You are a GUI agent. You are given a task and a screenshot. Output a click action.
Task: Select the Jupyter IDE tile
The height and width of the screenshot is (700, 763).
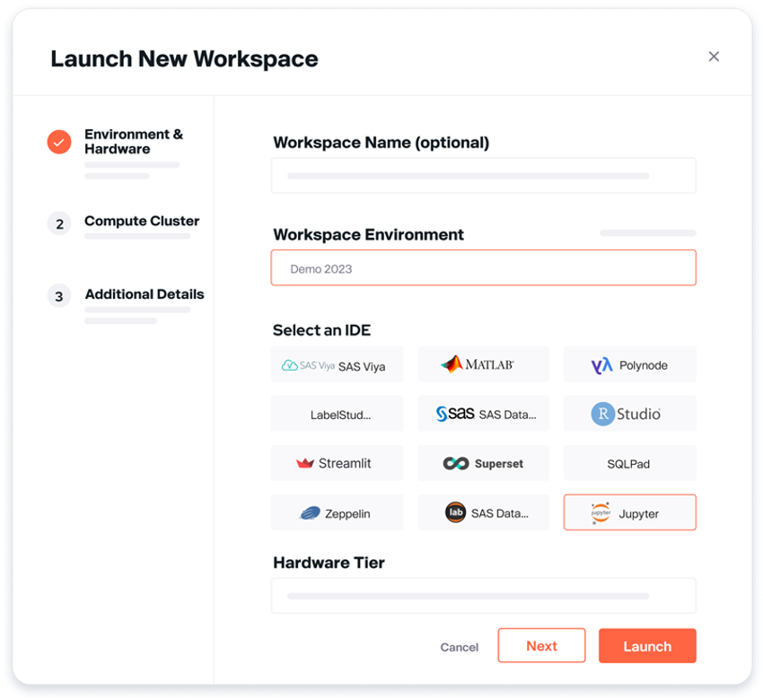[629, 512]
